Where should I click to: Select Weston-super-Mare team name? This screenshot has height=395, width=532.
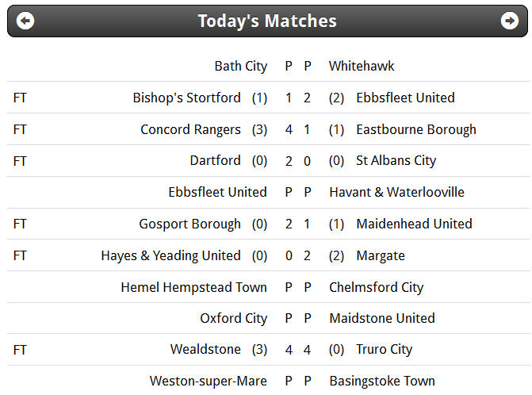pyautogui.click(x=209, y=381)
